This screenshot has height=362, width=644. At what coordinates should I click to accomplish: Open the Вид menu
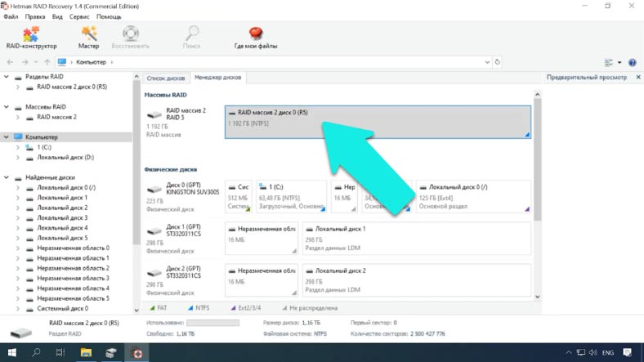pos(57,17)
